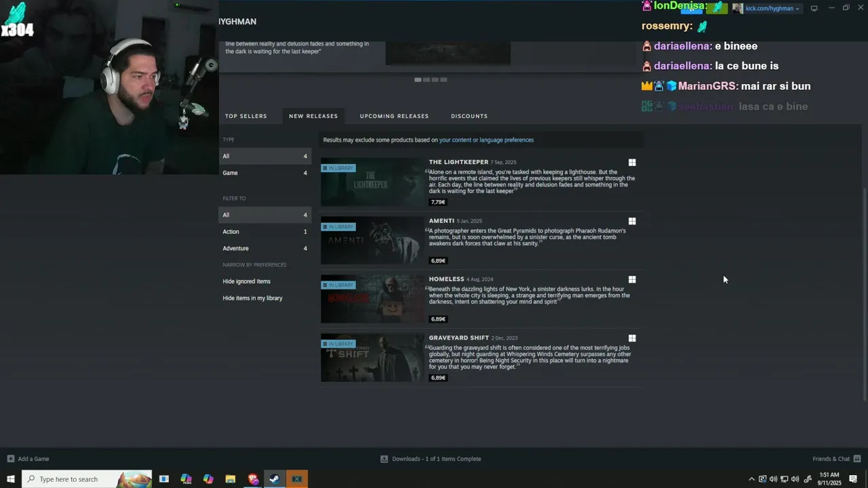The width and height of the screenshot is (868, 488).
Task: Click Graveyard Shift Windows platform icon
Action: 632,338
